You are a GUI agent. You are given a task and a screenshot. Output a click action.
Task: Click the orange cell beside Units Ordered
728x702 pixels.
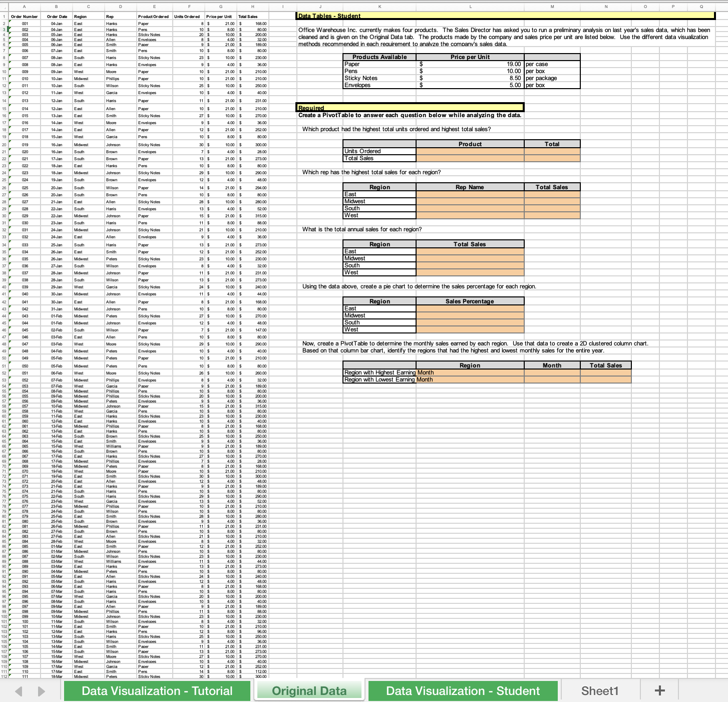point(471,151)
